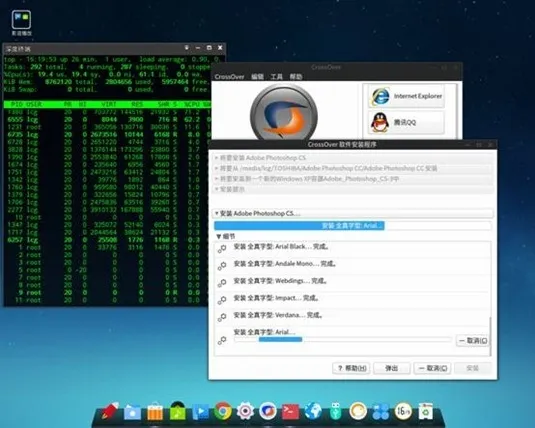Image resolution: width=535 pixels, height=428 pixels.
Task: Click the blue globe network icon in the dock
Action: 313,411
